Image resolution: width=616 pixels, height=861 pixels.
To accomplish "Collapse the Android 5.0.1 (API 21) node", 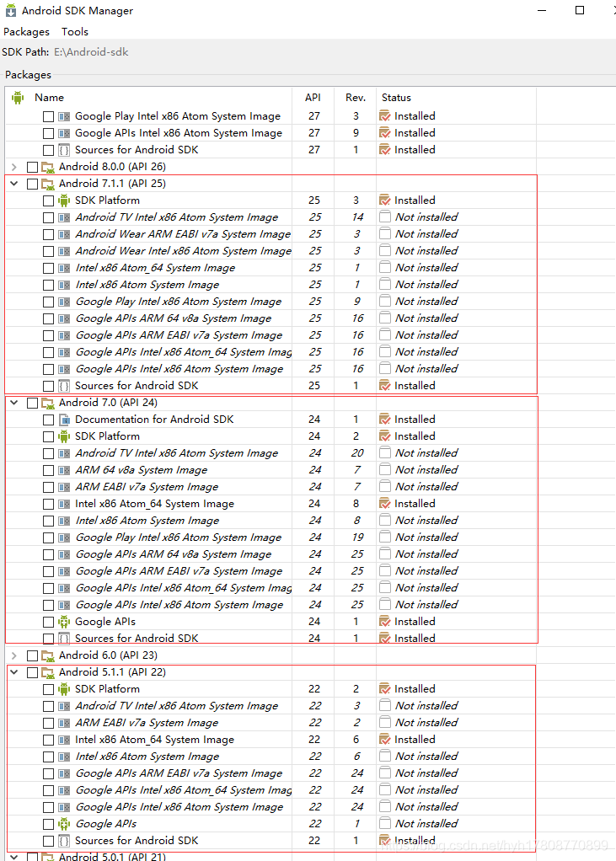I will [14, 857].
